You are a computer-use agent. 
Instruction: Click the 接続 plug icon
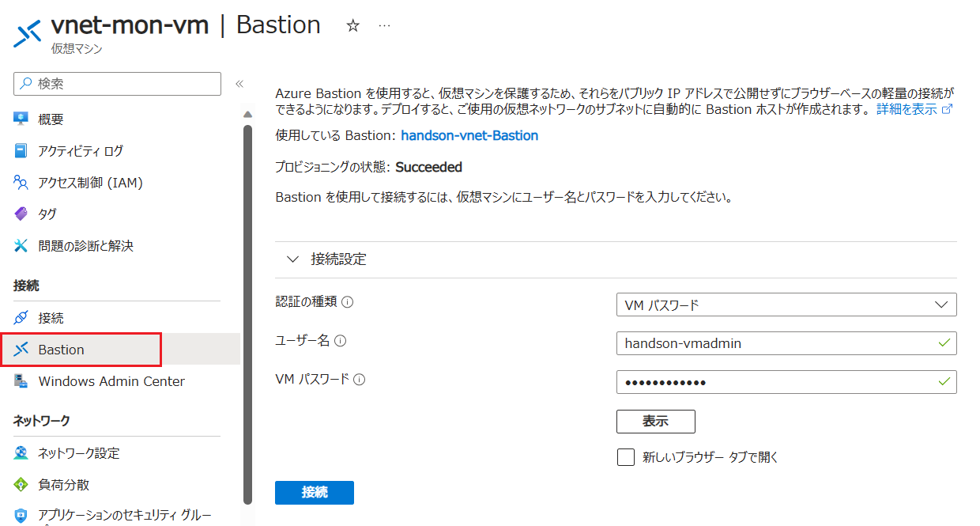click(21, 318)
